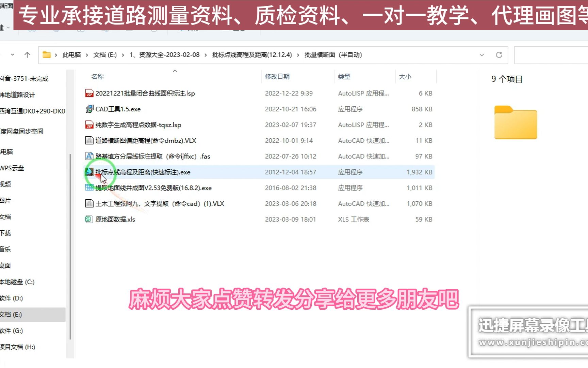The width and height of the screenshot is (588, 368).
Task: Click size cell 1,932 KB
Action: click(419, 172)
